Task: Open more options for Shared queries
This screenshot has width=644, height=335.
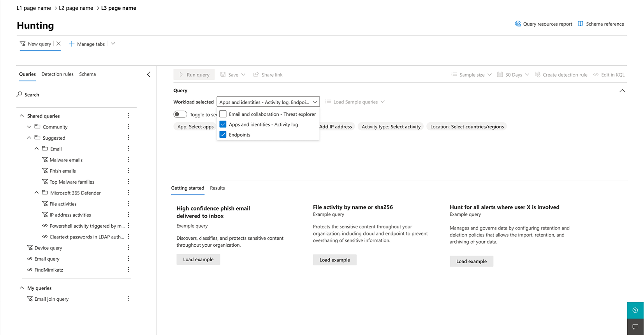Action: click(x=128, y=116)
